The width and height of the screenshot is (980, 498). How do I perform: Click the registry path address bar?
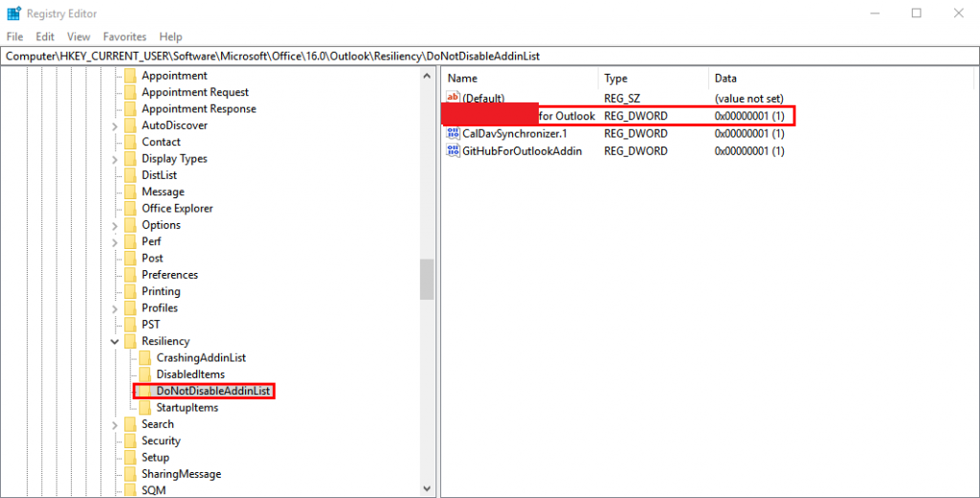[490, 56]
